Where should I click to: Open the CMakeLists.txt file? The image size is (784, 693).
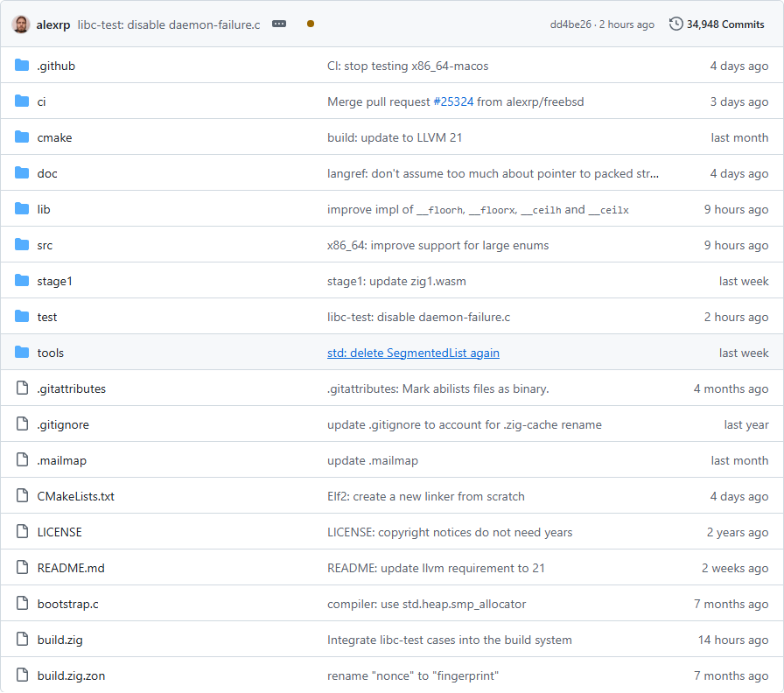pos(75,496)
